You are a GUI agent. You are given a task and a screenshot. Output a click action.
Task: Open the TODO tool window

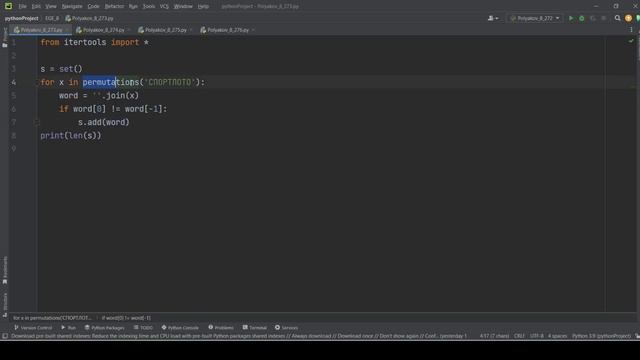tap(143, 328)
